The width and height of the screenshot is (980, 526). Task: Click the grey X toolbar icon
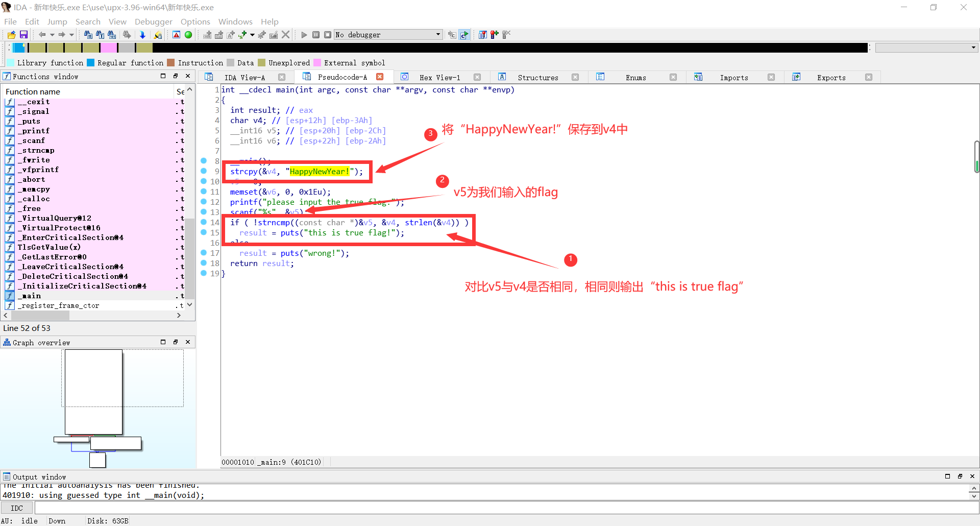[286, 35]
